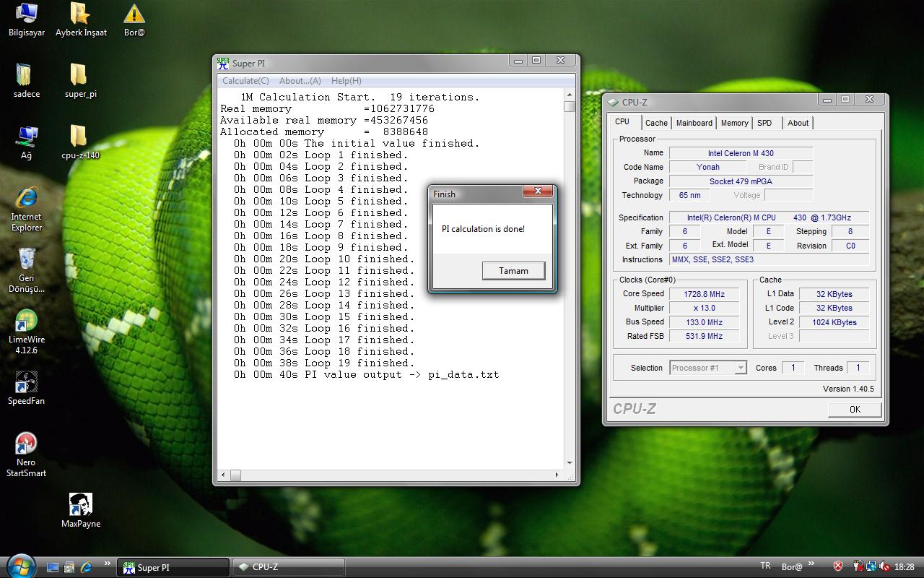Open the taskbar clock showing 18:28
Image resolution: width=924 pixels, height=578 pixels.
click(x=905, y=567)
